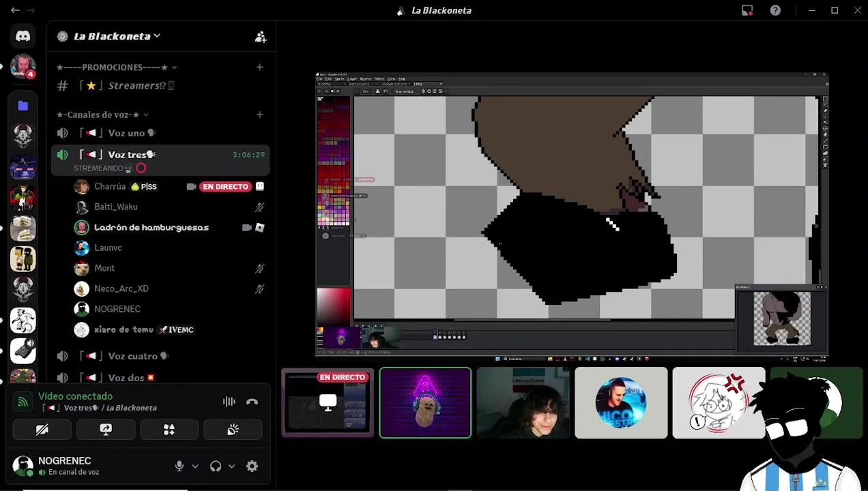Toggle camera on in voice panel

click(42, 430)
